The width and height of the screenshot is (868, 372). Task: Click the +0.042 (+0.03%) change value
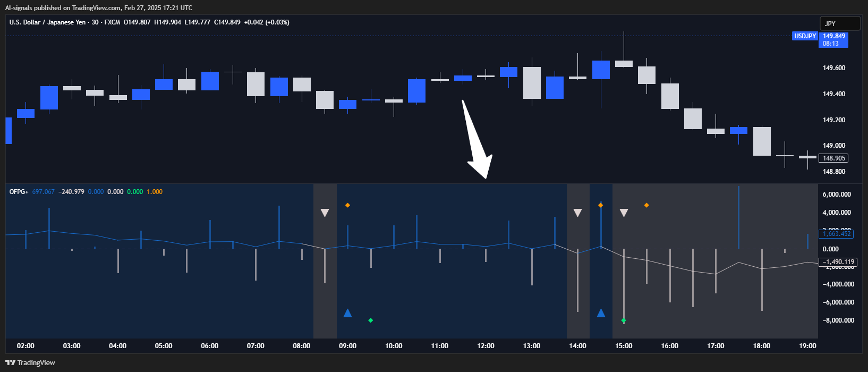click(267, 22)
